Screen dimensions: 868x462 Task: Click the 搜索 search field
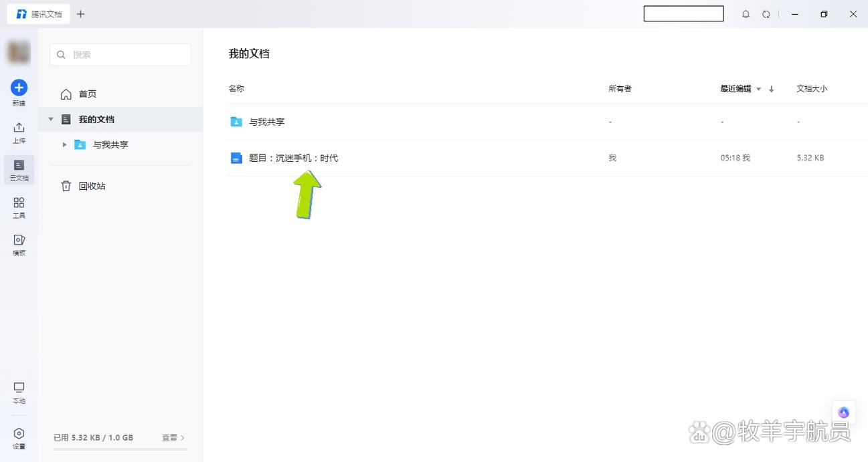[x=120, y=55]
